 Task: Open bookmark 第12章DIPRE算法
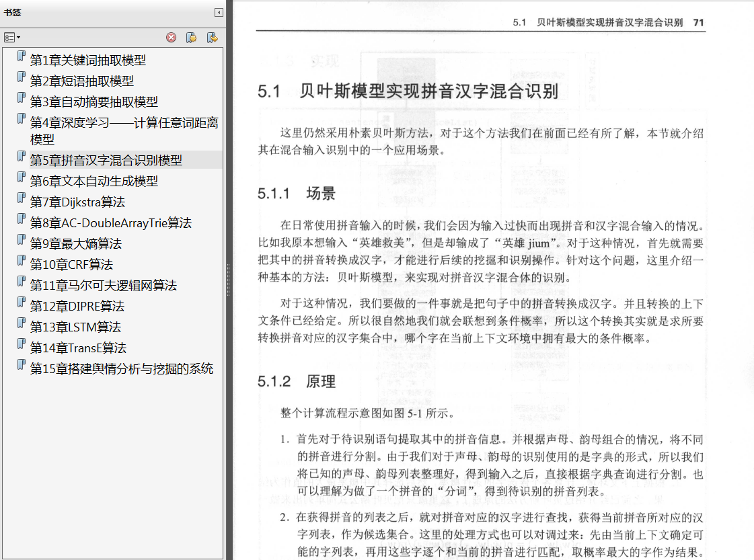77,306
